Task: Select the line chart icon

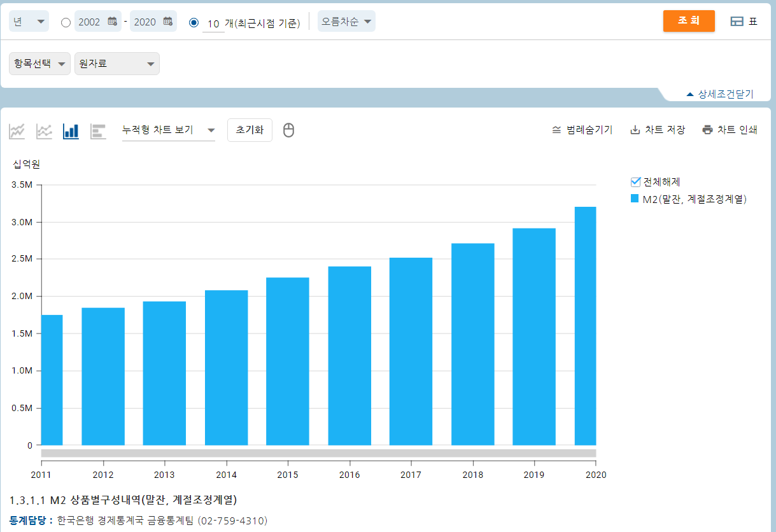Action: 17,131
